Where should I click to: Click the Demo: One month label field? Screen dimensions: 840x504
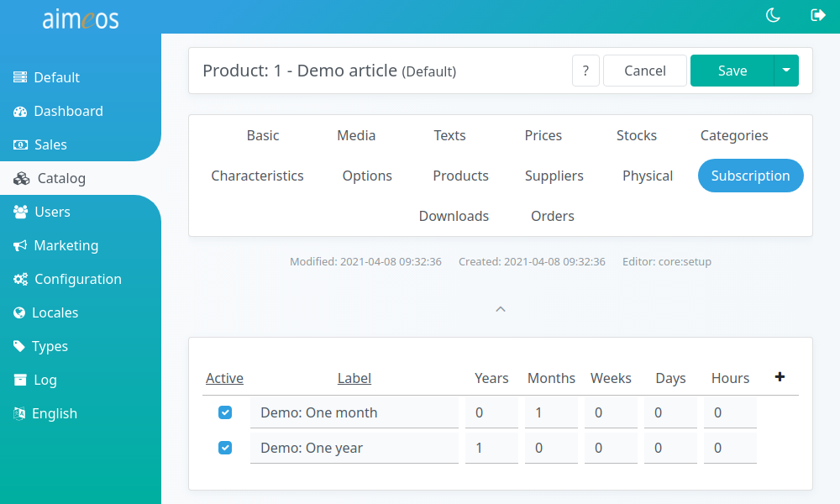pos(354,412)
